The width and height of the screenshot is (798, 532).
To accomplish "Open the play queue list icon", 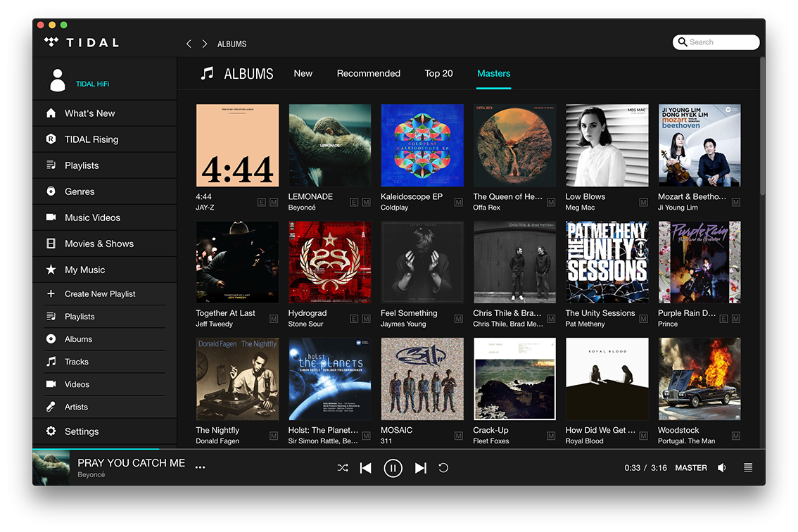I will [x=748, y=467].
